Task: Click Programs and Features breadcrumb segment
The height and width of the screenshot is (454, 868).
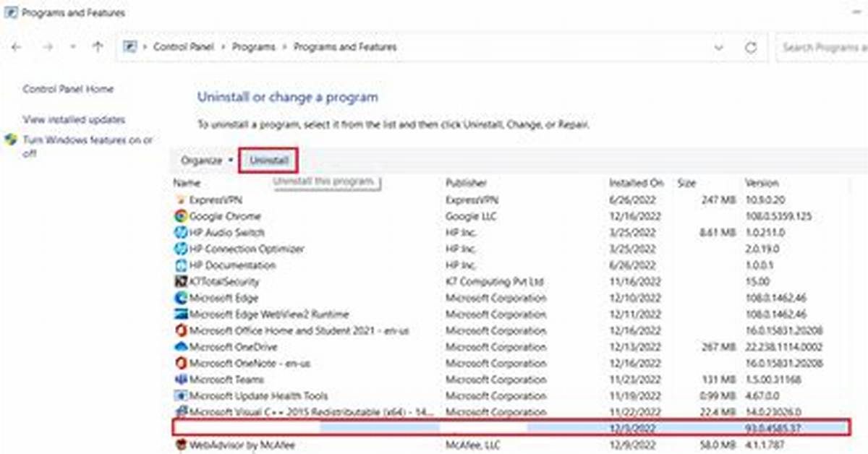Action: pyautogui.click(x=346, y=47)
